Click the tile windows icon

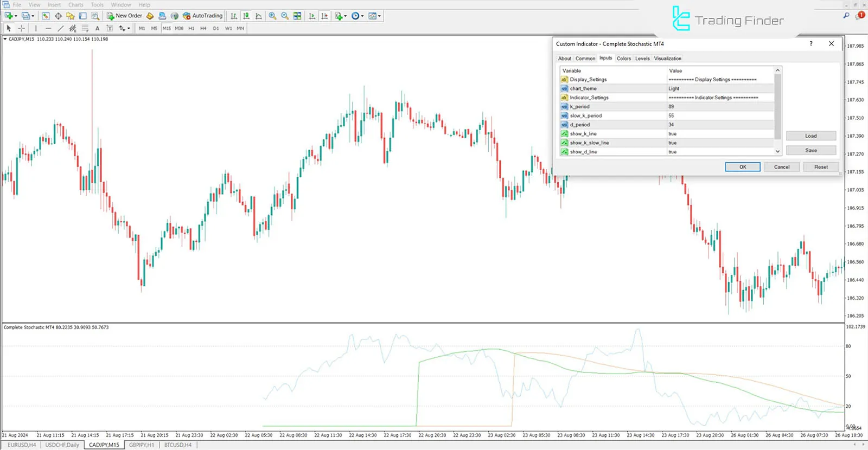[x=297, y=16]
